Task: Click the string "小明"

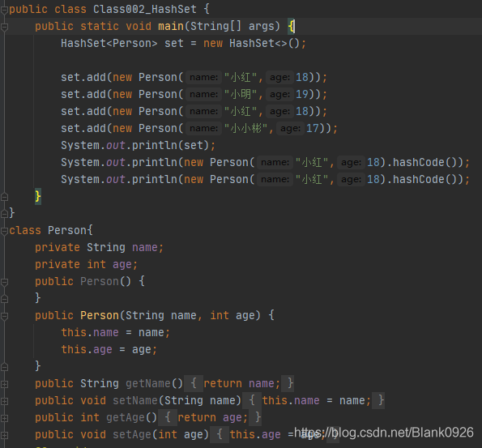Action: 241,94
